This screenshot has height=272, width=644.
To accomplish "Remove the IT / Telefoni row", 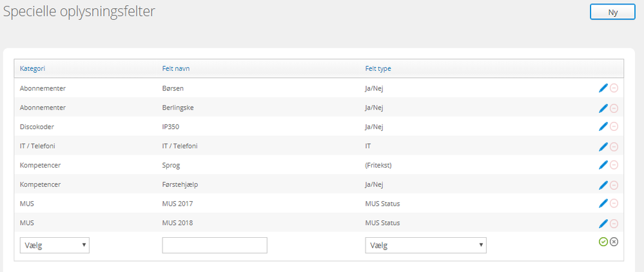I will [x=614, y=147].
